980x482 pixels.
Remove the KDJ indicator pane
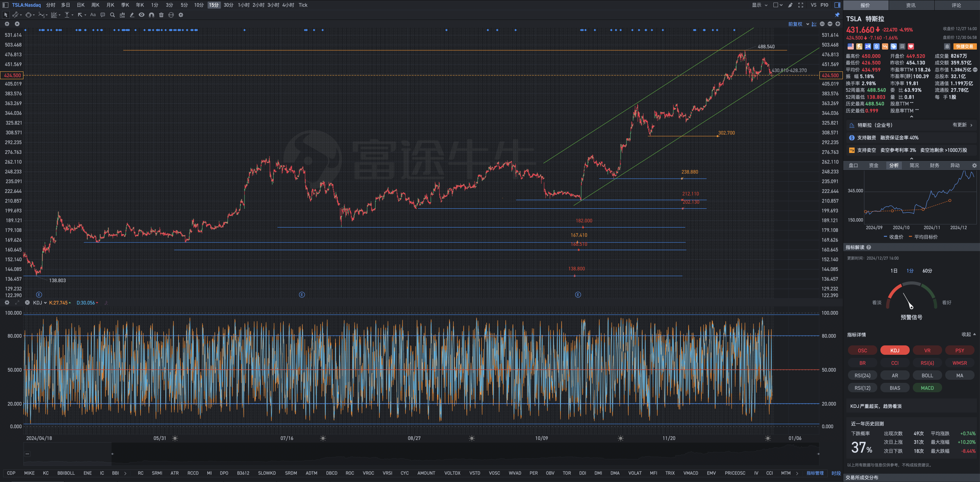[x=27, y=302]
